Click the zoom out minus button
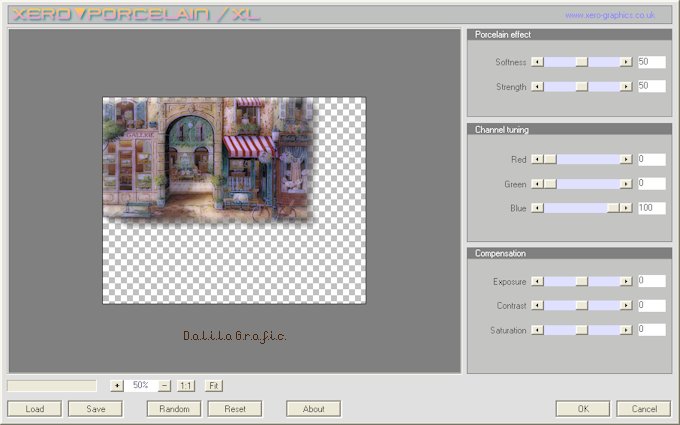The height and width of the screenshot is (425, 680). [x=164, y=385]
